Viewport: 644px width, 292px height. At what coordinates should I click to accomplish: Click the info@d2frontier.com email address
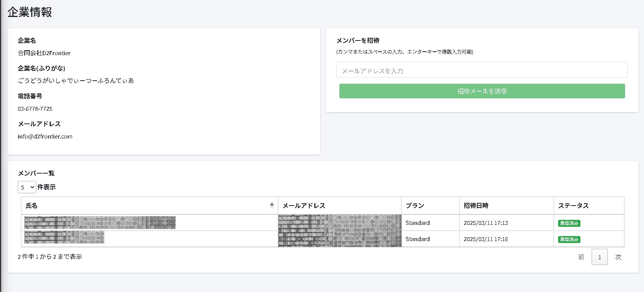(x=45, y=137)
